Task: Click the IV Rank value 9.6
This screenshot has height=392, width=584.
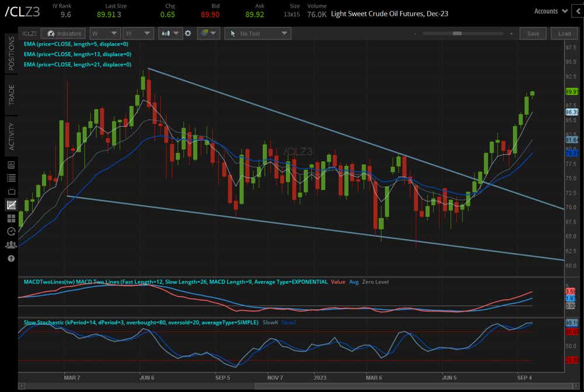Action: click(x=65, y=15)
